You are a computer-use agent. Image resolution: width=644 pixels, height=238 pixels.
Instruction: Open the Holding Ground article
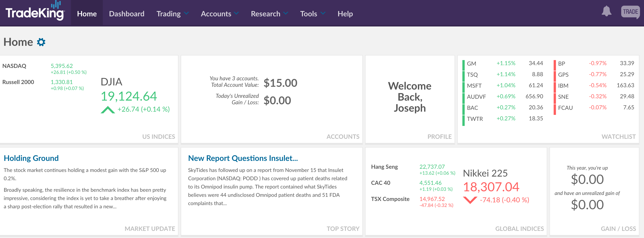31,158
